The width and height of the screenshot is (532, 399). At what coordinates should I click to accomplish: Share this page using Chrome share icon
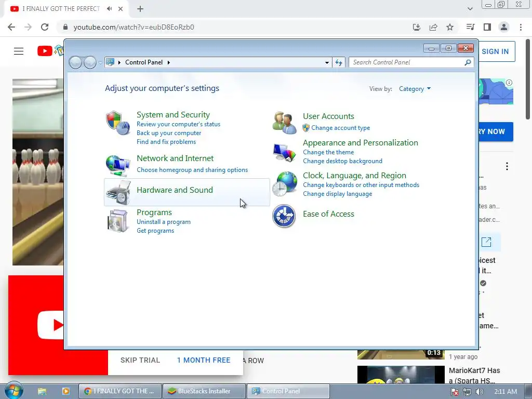(433, 27)
